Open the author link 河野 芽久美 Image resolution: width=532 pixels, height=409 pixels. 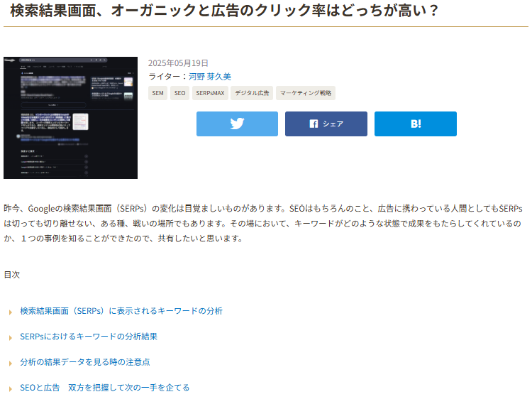point(209,76)
